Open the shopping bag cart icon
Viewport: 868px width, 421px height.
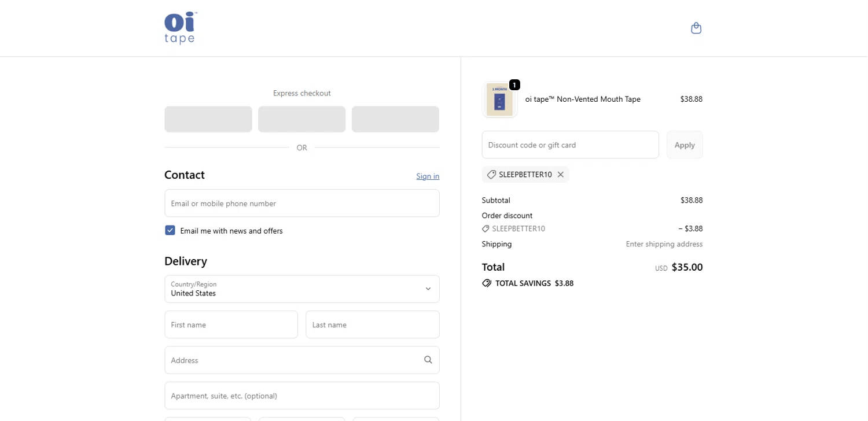coord(696,28)
